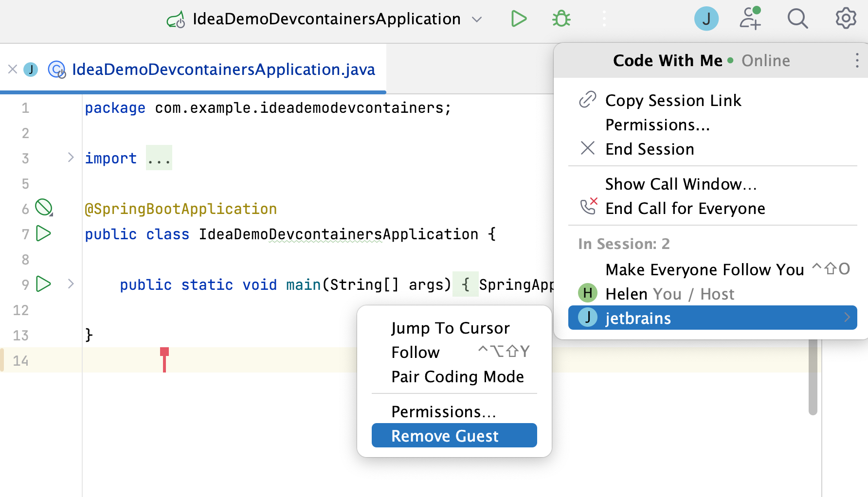Click End Session option

pos(650,149)
